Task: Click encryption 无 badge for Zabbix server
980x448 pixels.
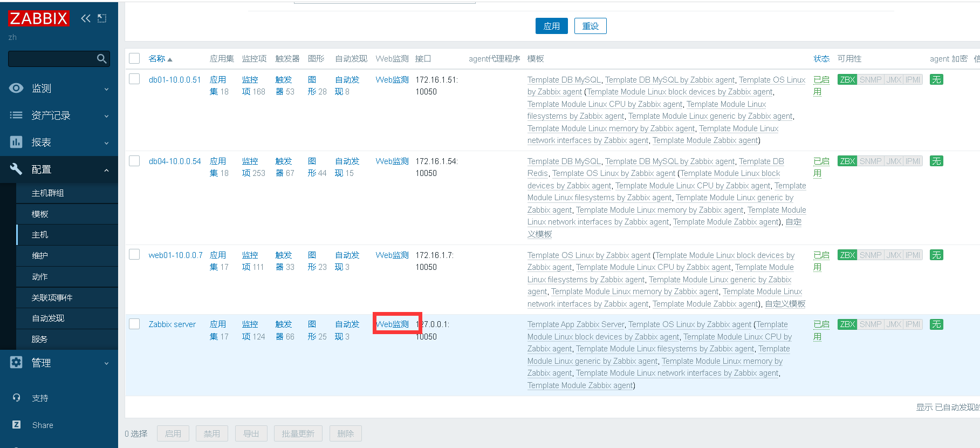Action: 936,324
